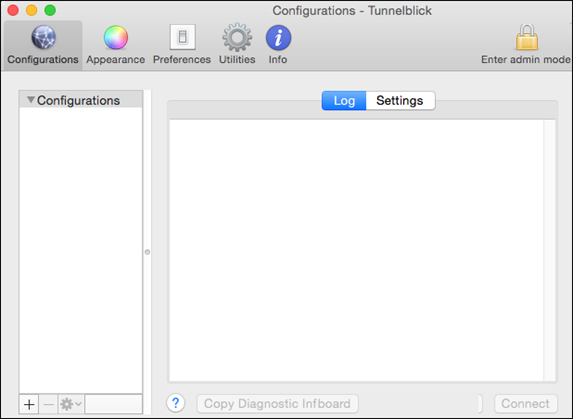The height and width of the screenshot is (419, 573).
Task: Click the split view divider handle
Action: pyautogui.click(x=147, y=252)
